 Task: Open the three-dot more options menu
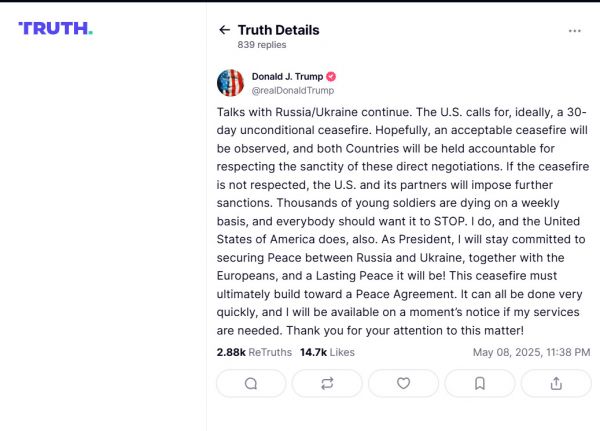tap(574, 30)
